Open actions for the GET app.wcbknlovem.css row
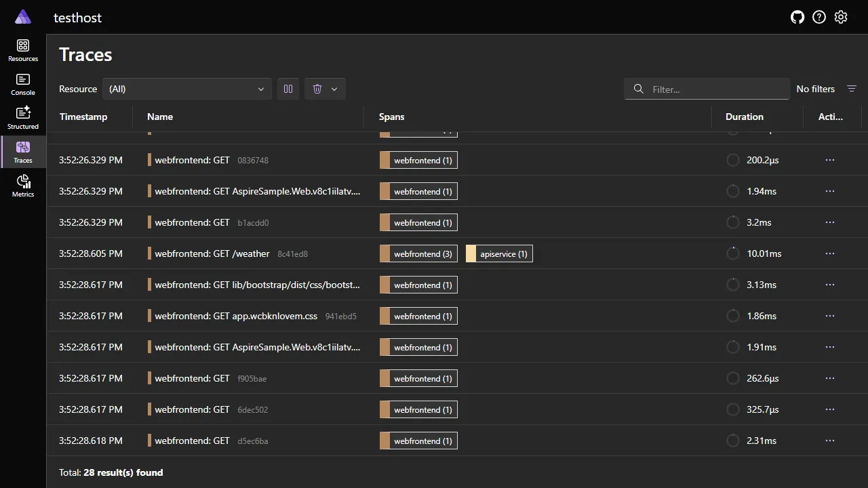This screenshot has width=868, height=488. coord(829,316)
